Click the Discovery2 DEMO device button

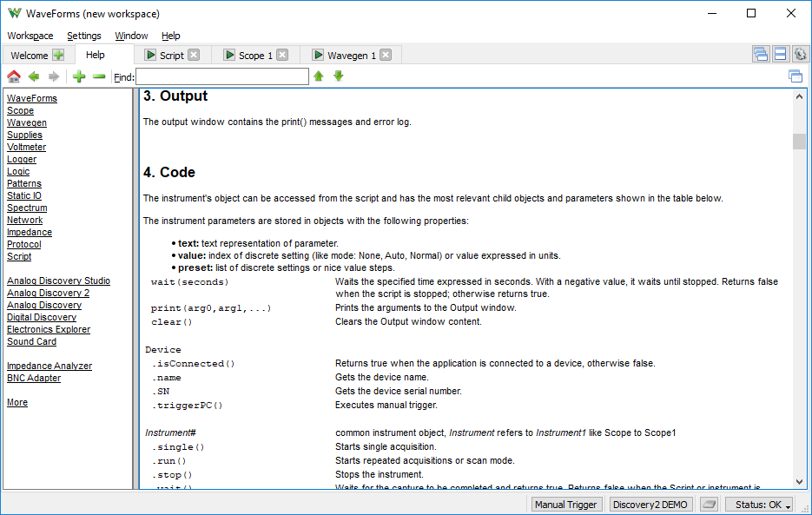(x=650, y=504)
